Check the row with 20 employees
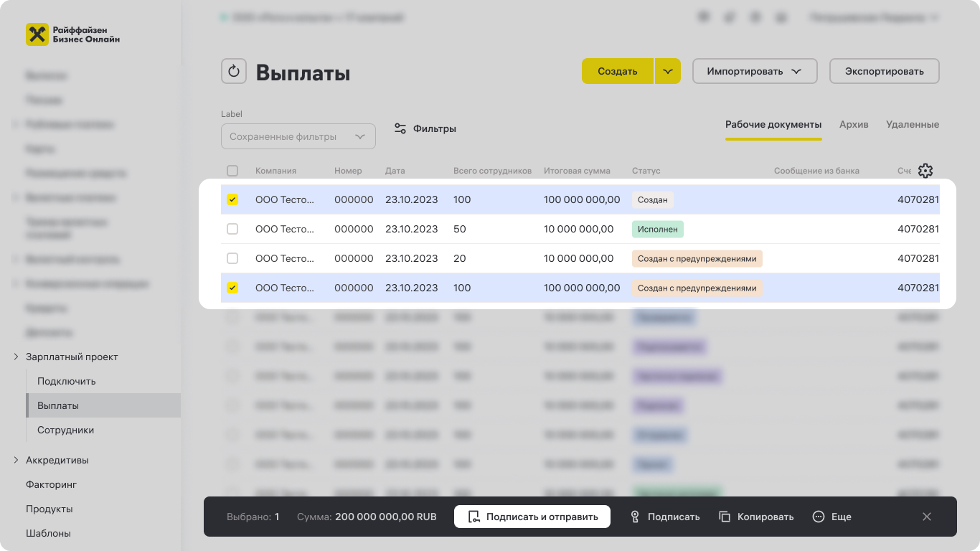This screenshot has width=980, height=551. [232, 258]
